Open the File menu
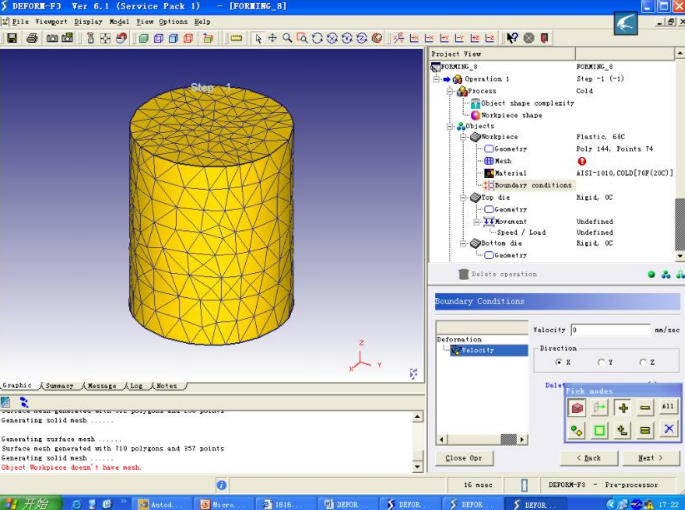 click(x=20, y=22)
